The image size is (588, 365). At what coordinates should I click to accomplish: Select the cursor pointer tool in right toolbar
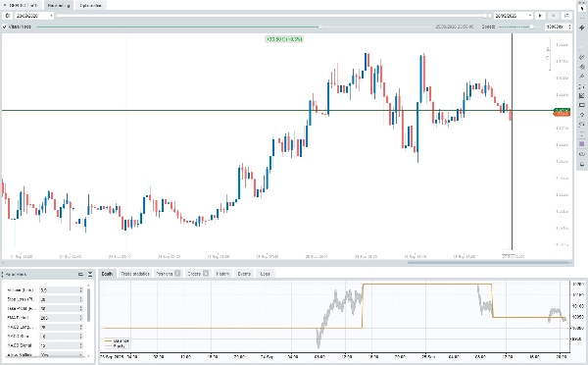[581, 9]
